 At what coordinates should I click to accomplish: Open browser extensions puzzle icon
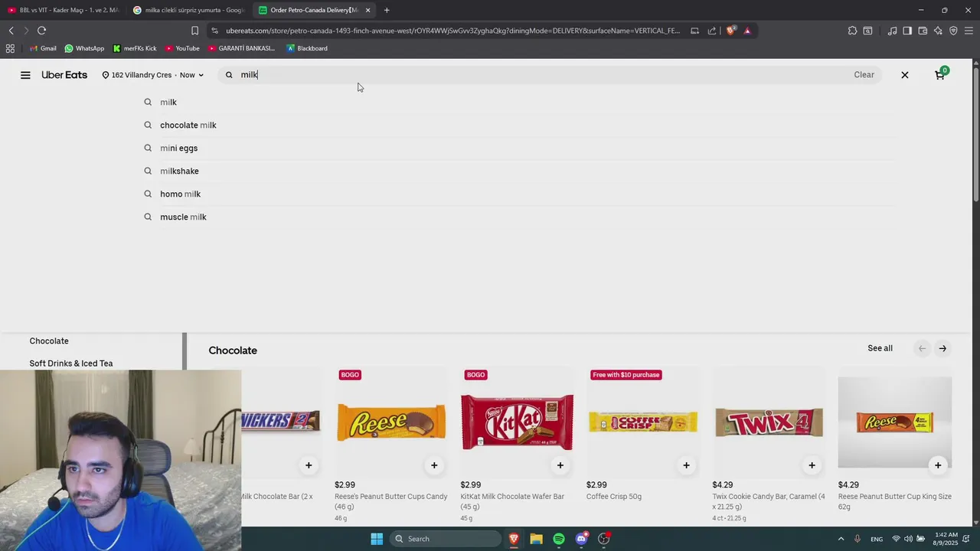click(x=852, y=31)
